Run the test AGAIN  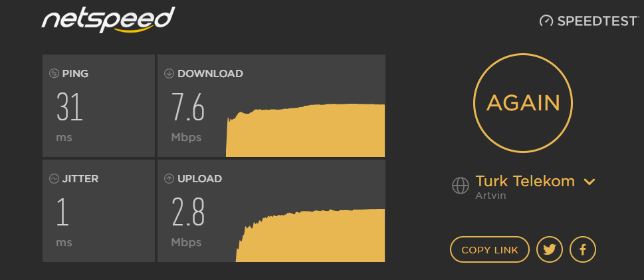[x=523, y=103]
